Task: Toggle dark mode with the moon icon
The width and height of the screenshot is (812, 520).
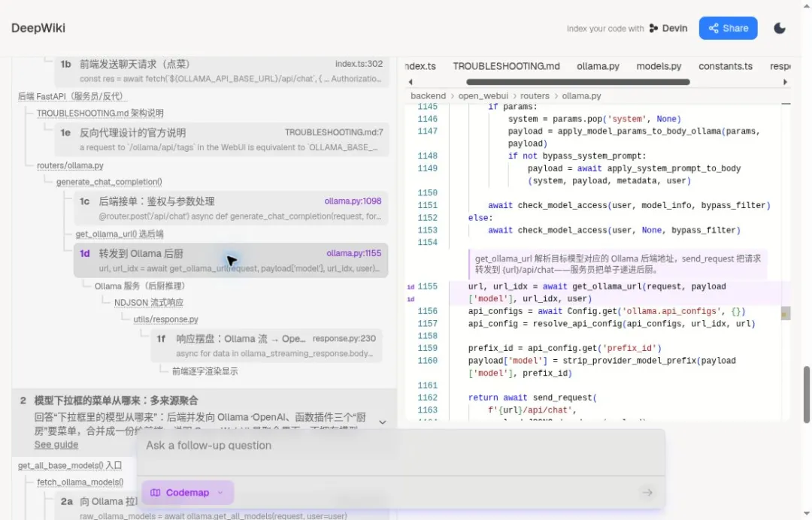Action: coord(780,28)
